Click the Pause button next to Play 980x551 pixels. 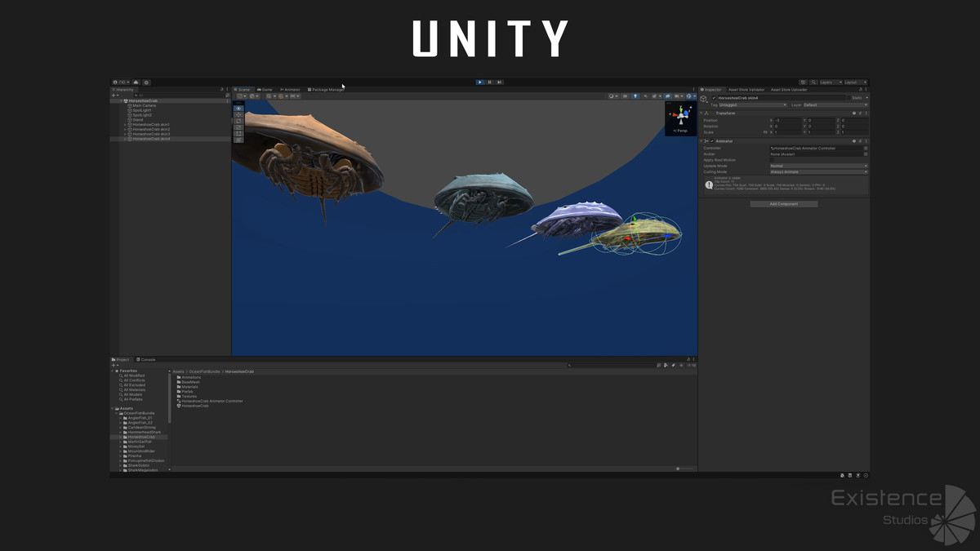488,82
